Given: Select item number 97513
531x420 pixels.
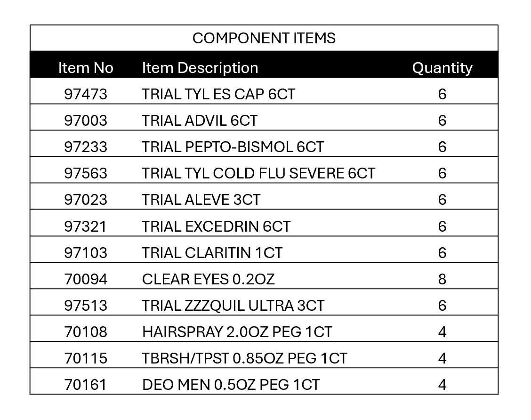Looking at the screenshot, I should click(86, 306).
